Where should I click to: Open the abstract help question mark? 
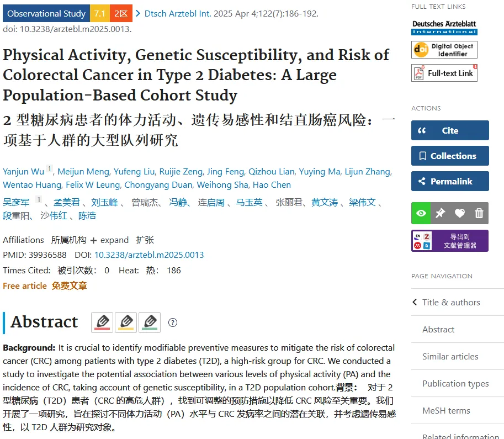(x=173, y=322)
